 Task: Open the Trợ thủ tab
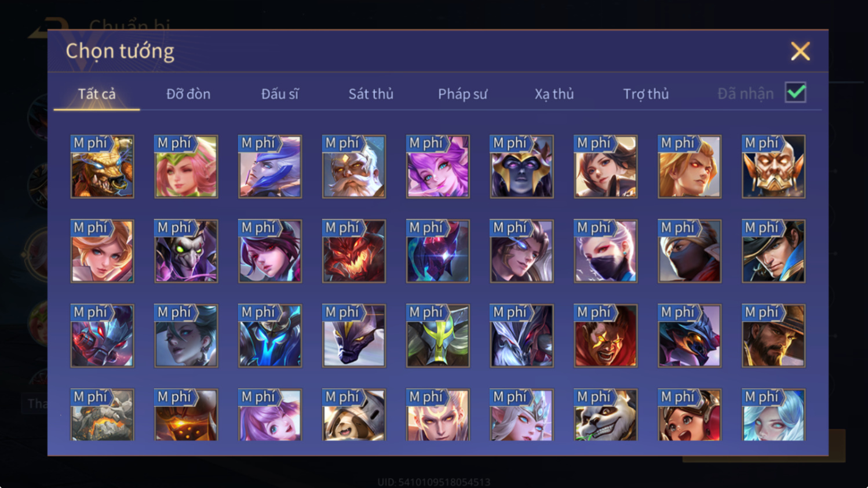[x=645, y=94]
